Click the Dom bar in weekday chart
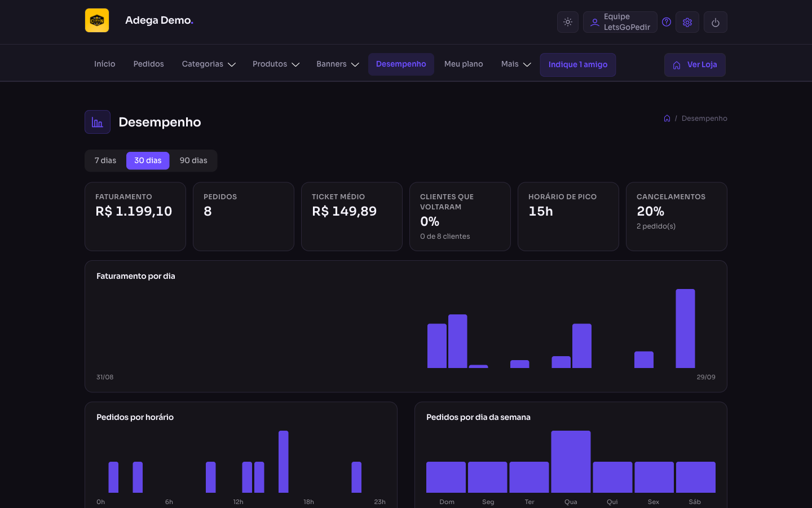This screenshot has height=508, width=812. pos(446,478)
